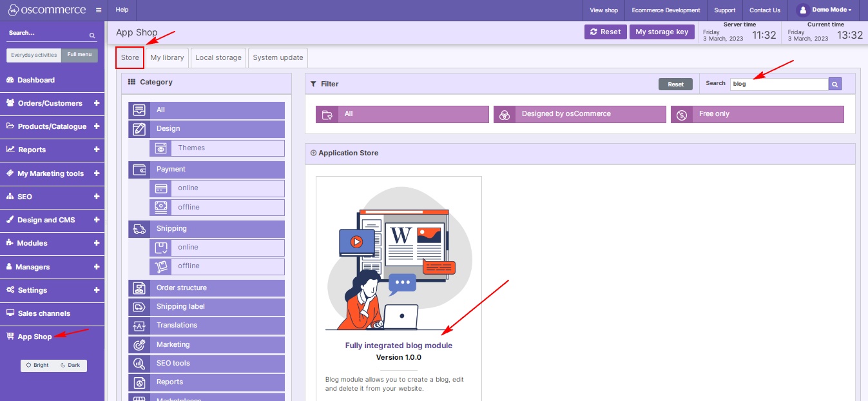Image resolution: width=868 pixels, height=401 pixels.
Task: Expand the Modules sidebar section
Action: tap(97, 243)
